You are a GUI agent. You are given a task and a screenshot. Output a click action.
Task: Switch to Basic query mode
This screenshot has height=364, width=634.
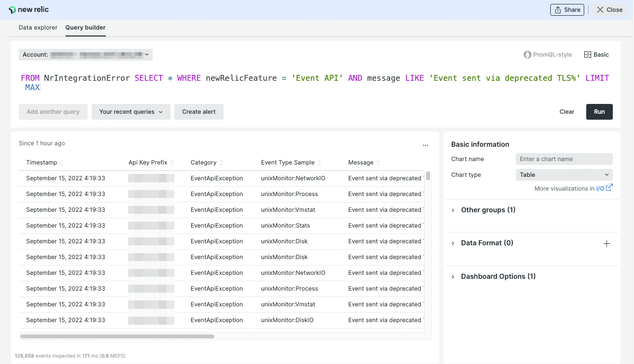click(597, 55)
